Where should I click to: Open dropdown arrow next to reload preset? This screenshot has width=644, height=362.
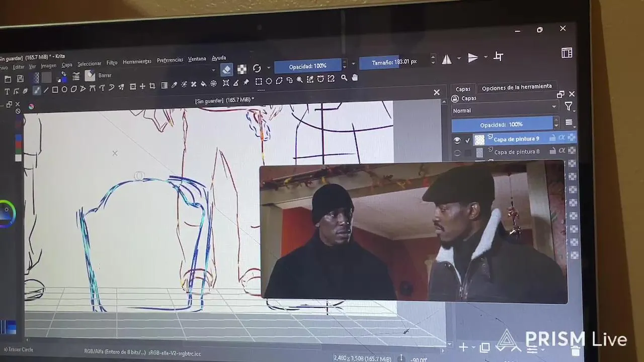(x=268, y=68)
